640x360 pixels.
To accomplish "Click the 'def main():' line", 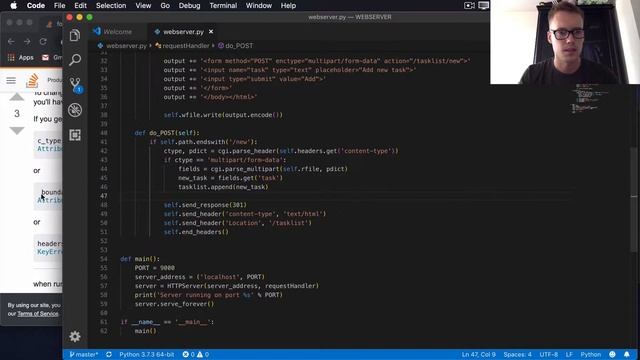I will click(140, 259).
